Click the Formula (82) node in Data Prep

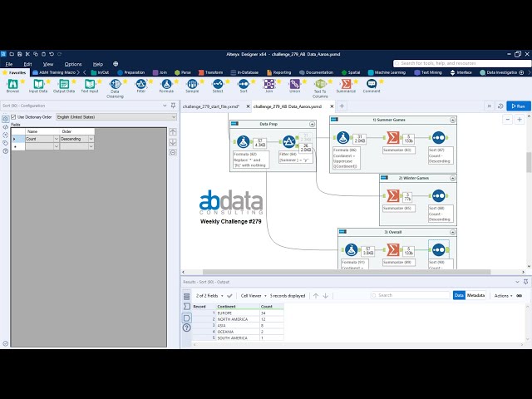[x=244, y=142]
